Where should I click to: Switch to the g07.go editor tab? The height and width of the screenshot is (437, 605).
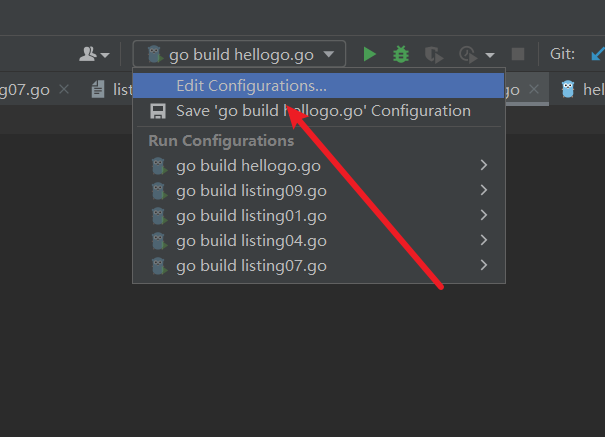click(x=24, y=89)
